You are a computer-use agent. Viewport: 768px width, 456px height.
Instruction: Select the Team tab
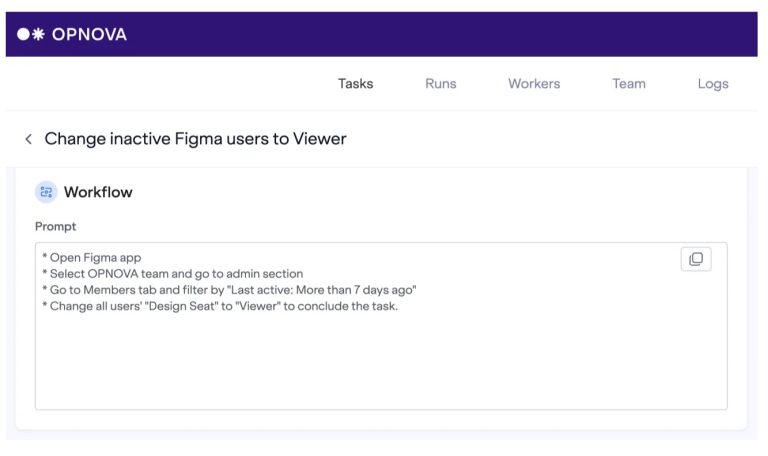[x=628, y=84]
